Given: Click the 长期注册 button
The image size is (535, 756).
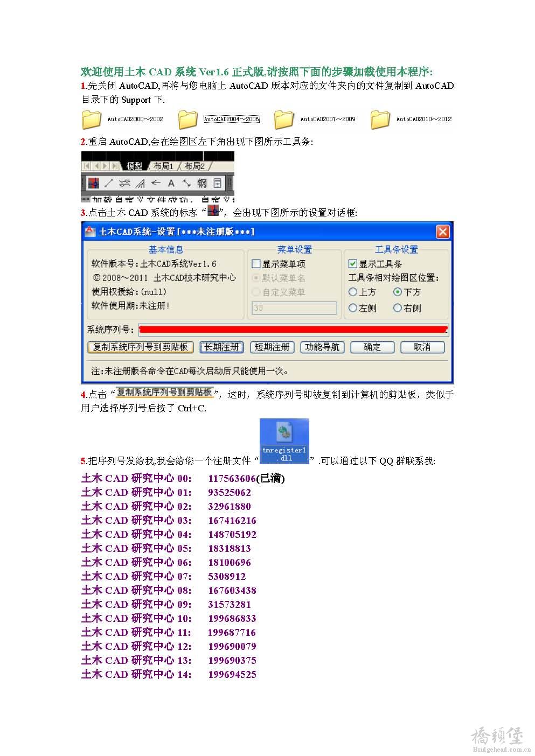Looking at the screenshot, I should pyautogui.click(x=221, y=347).
